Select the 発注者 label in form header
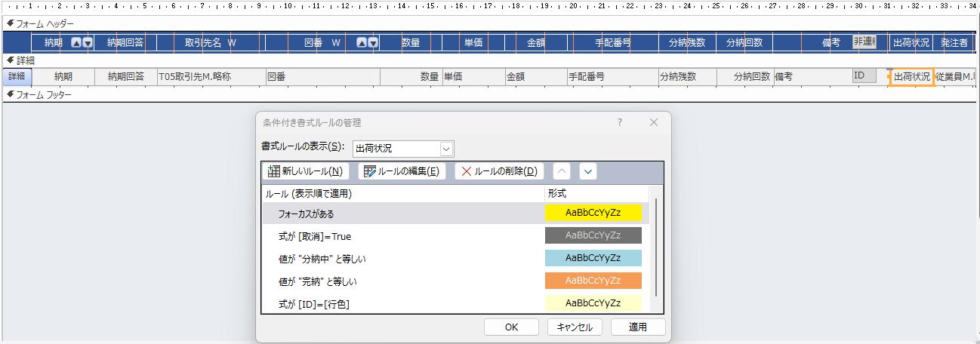The width and height of the screenshot is (980, 344). coord(954,43)
